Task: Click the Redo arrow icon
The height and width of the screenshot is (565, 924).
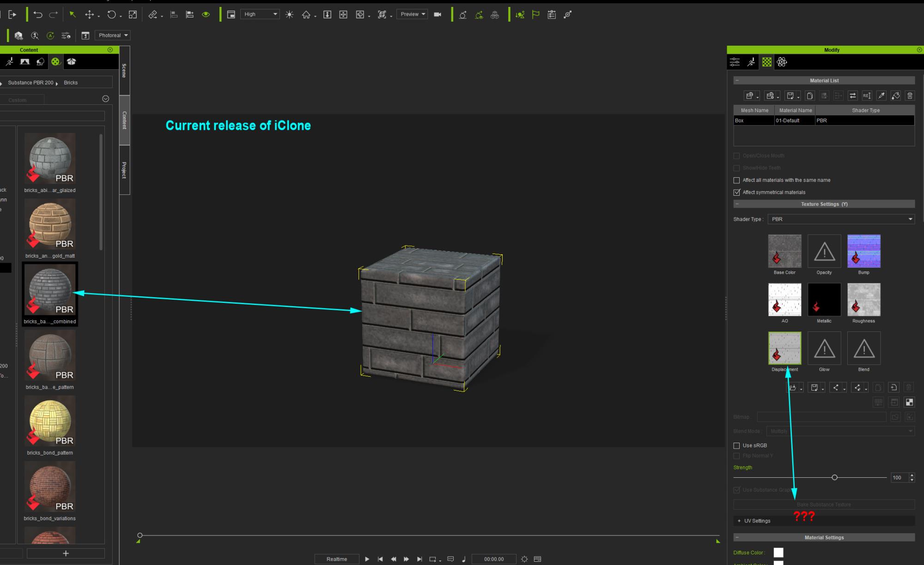Action: [54, 14]
